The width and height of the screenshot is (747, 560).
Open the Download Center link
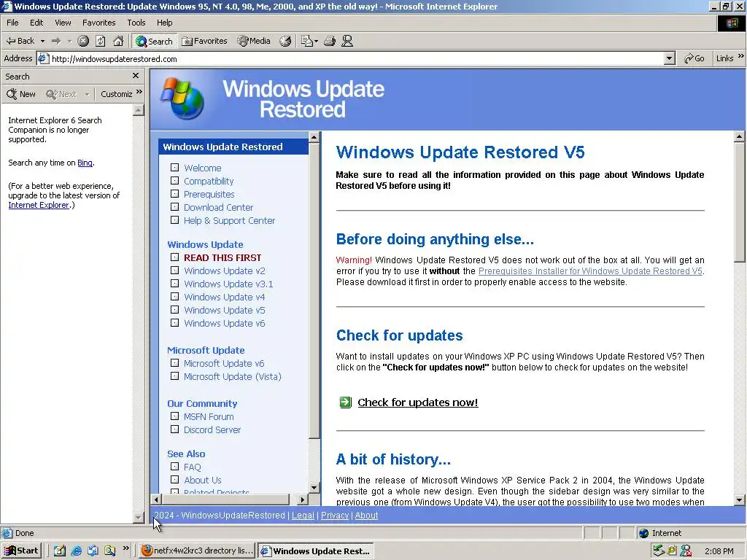pyautogui.click(x=218, y=207)
